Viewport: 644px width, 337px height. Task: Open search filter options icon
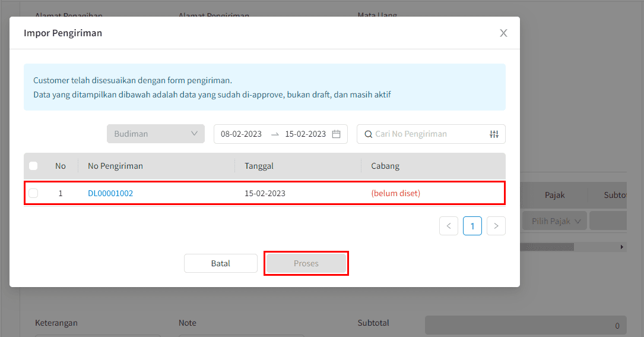[494, 134]
